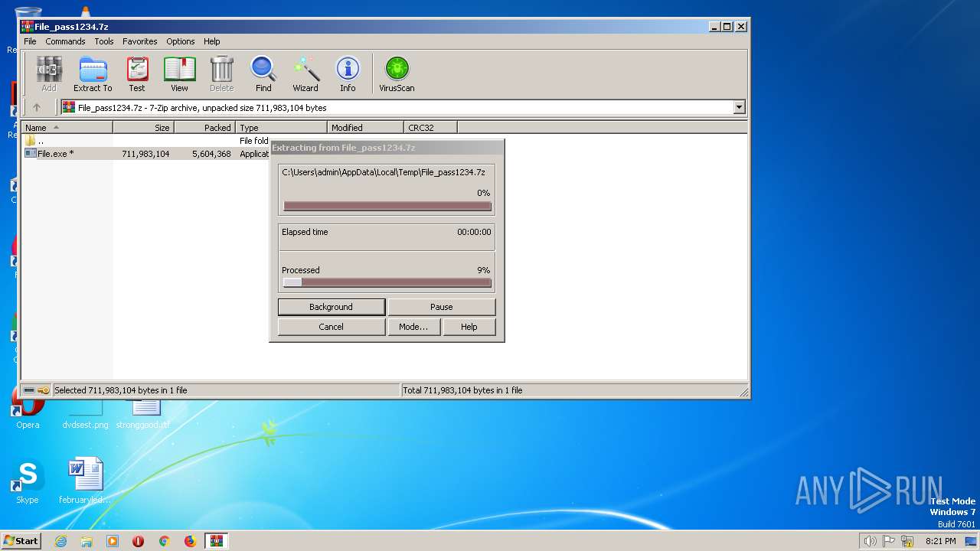
Task: Open the Commands menu
Action: [x=65, y=41]
